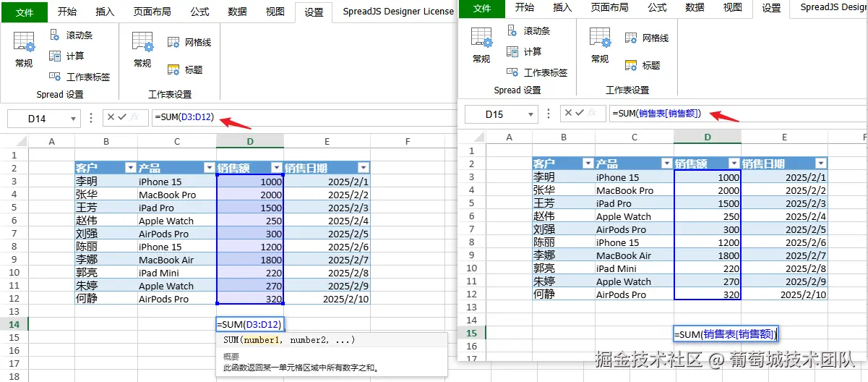Select cell 2025/2/10 in left table
The height and width of the screenshot is (382, 868).
pos(327,299)
